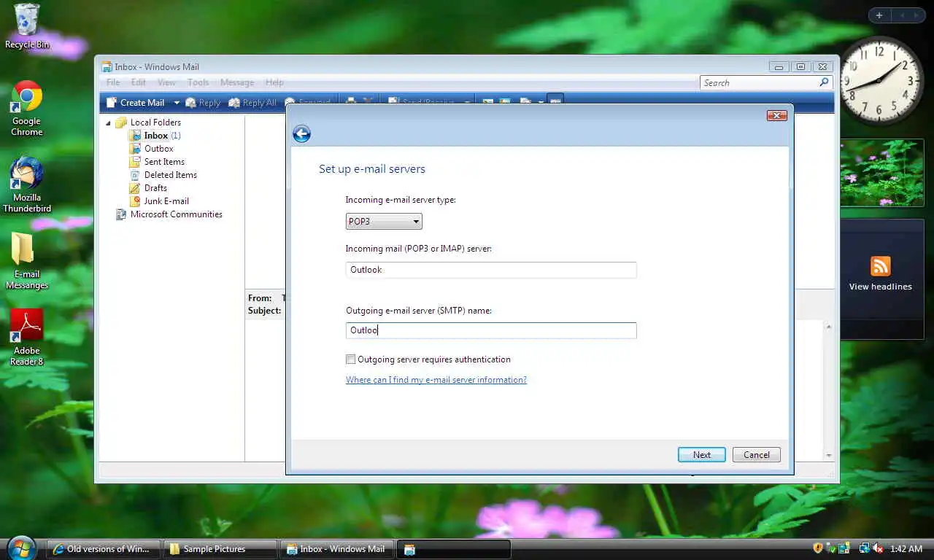
Task: Add a gadget with the sidebar plus button
Action: [879, 15]
